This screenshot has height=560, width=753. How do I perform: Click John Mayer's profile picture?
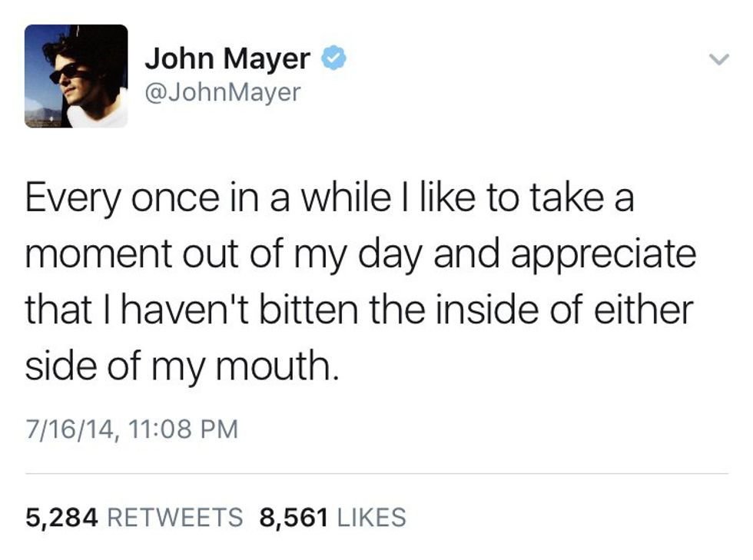pyautogui.click(x=76, y=76)
